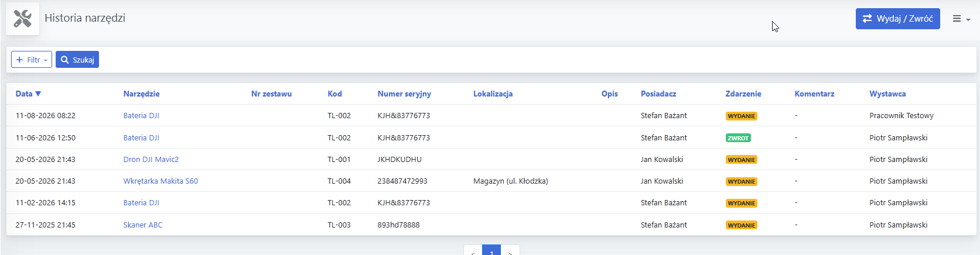Open Wkrętarka Makita S60 link
The height and width of the screenshot is (255, 980).
(161, 181)
